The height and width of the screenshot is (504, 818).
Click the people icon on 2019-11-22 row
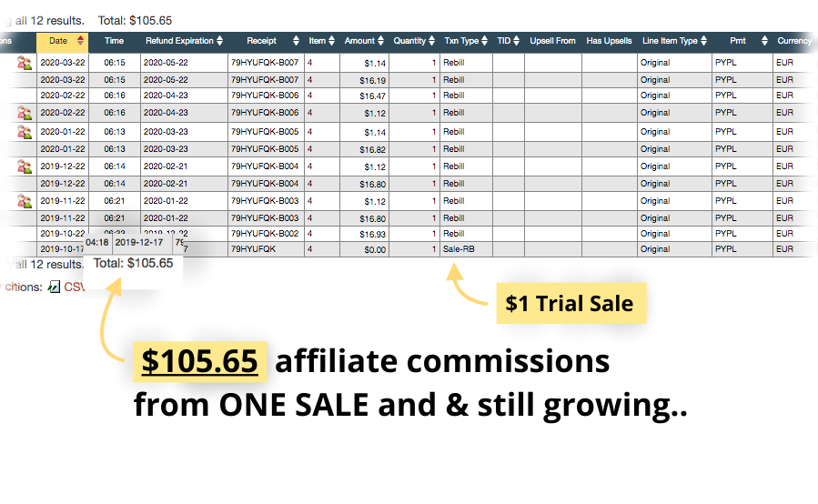click(24, 201)
